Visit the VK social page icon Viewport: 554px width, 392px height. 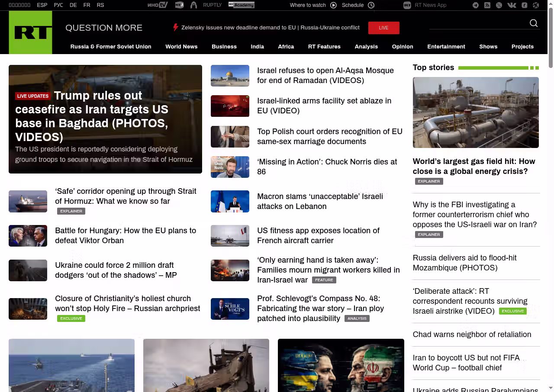(512, 5)
